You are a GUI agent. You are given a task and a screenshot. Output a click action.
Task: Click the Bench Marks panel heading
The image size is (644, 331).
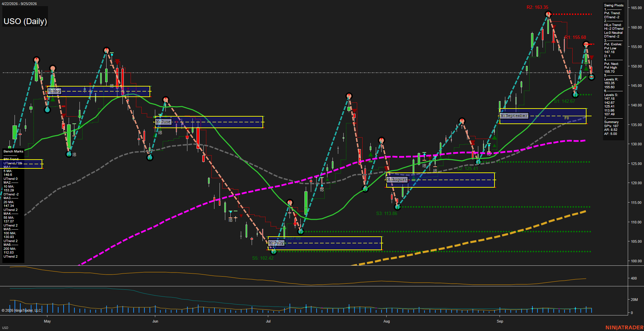tap(14, 151)
